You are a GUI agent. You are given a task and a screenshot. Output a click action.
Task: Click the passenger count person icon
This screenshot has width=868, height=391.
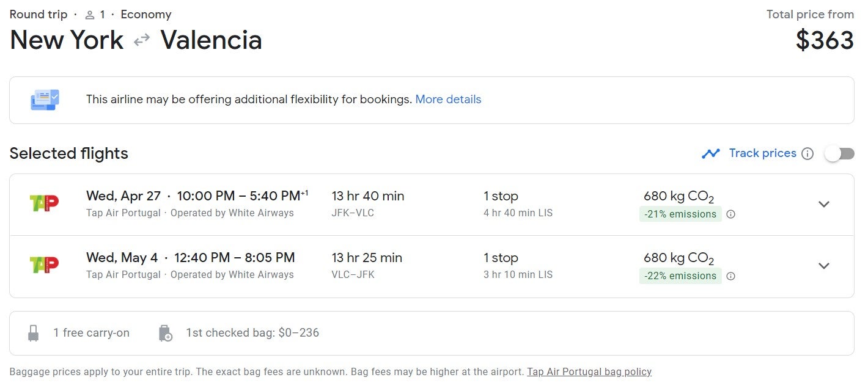(x=89, y=15)
